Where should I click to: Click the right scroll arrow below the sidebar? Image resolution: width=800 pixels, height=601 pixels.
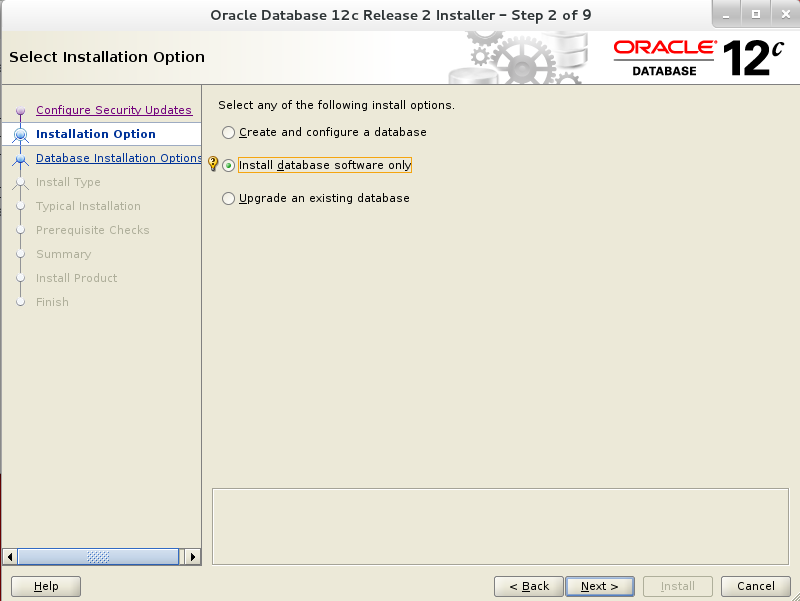(192, 556)
